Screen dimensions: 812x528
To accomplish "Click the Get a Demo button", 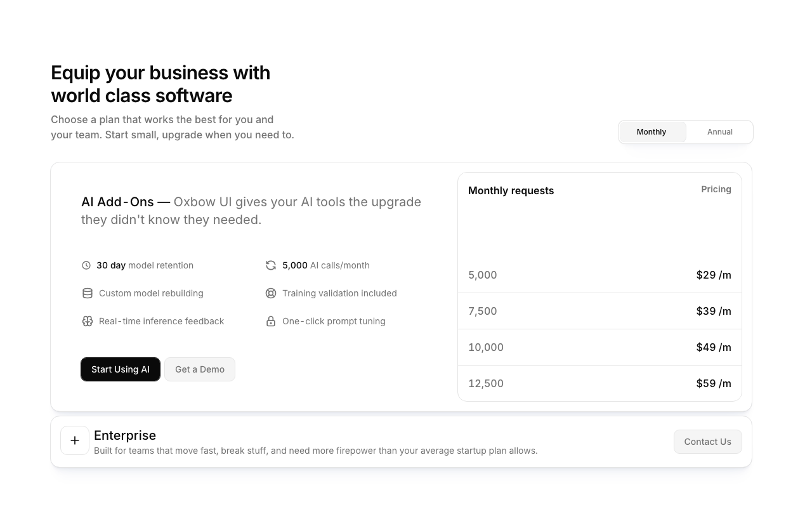I will [199, 369].
